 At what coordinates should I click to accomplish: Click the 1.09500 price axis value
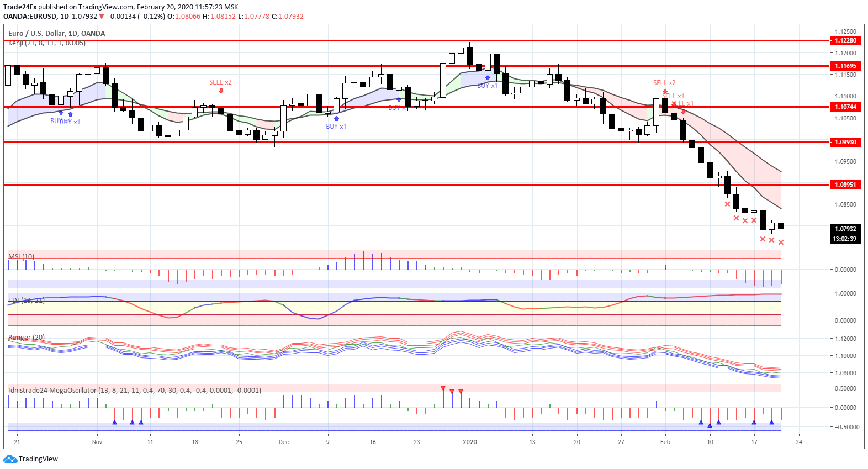[x=846, y=161]
